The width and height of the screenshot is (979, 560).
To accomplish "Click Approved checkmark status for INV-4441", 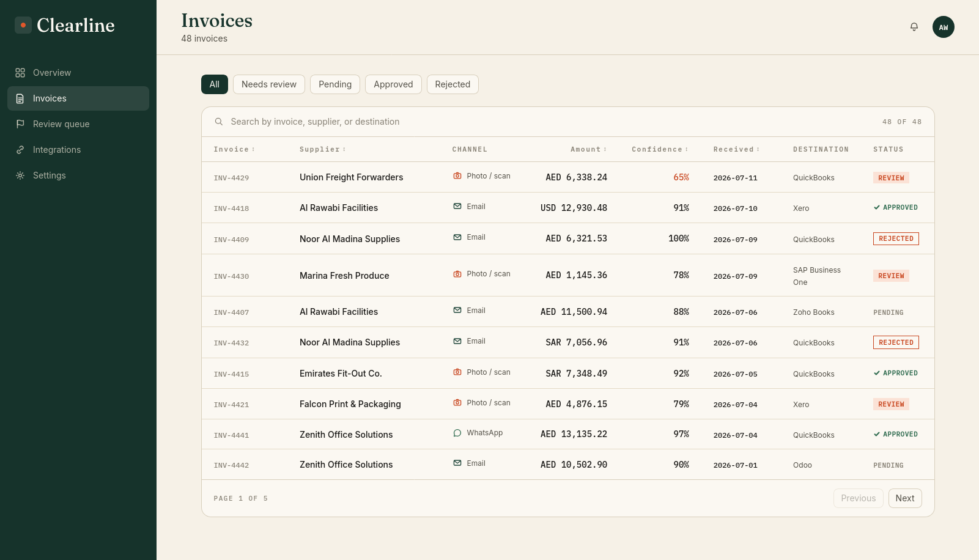I will coord(896,435).
